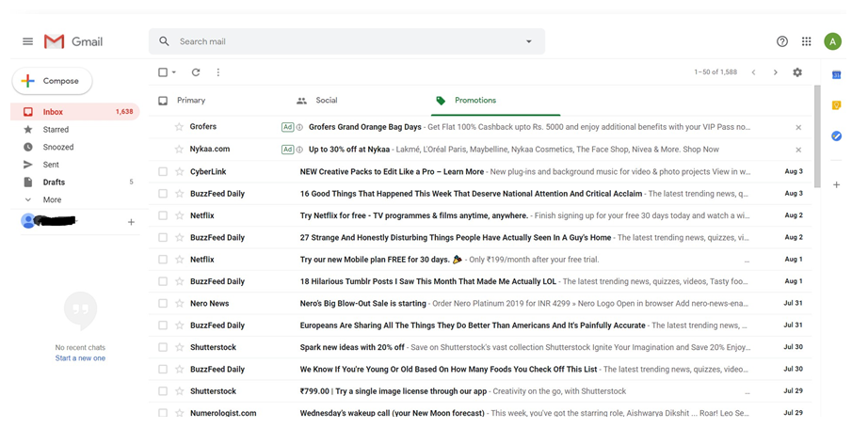The width and height of the screenshot is (868, 444).
Task: Click the mail list vertical scrollbar
Action: pos(817,135)
